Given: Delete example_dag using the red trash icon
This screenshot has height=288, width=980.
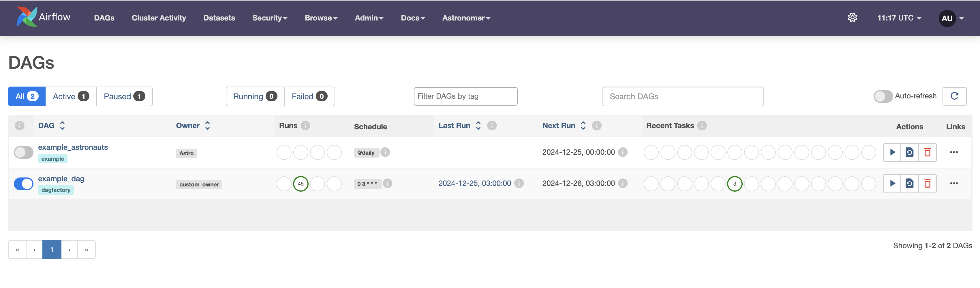Looking at the screenshot, I should (x=927, y=184).
